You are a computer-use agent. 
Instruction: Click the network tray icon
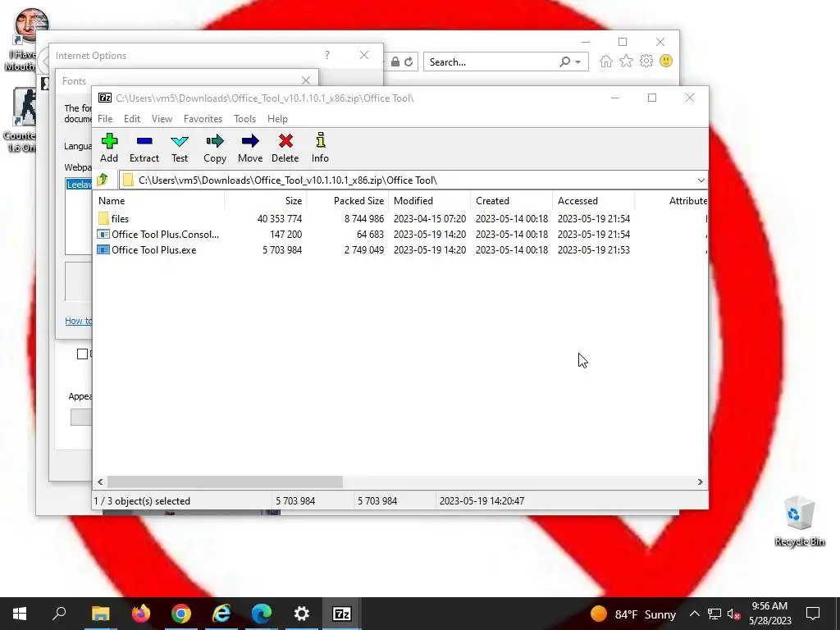coord(714,614)
